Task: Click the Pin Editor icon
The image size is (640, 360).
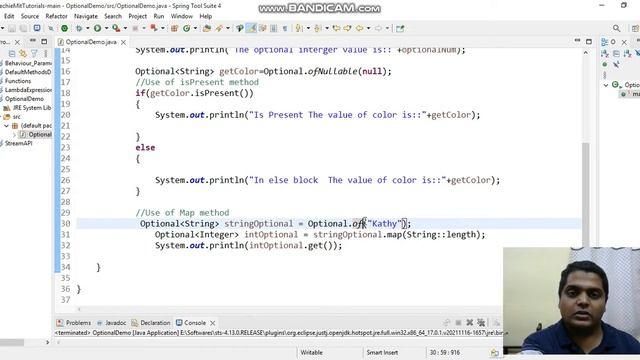Action: tap(400, 28)
